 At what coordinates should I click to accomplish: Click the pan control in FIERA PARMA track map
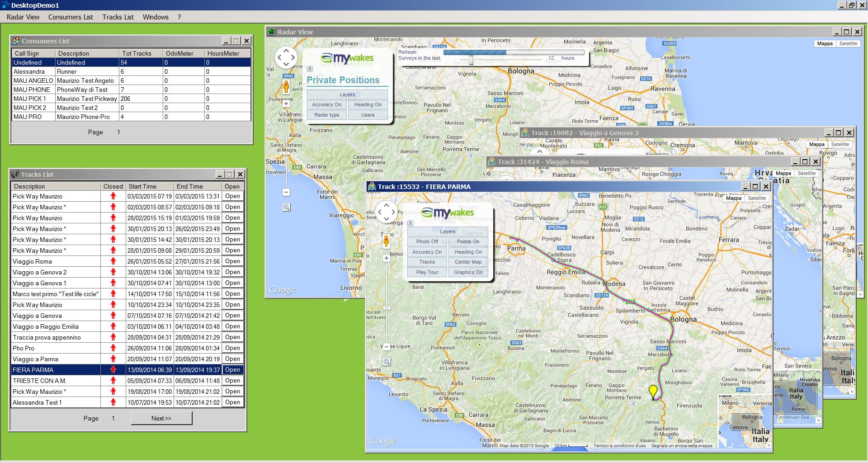(386, 212)
